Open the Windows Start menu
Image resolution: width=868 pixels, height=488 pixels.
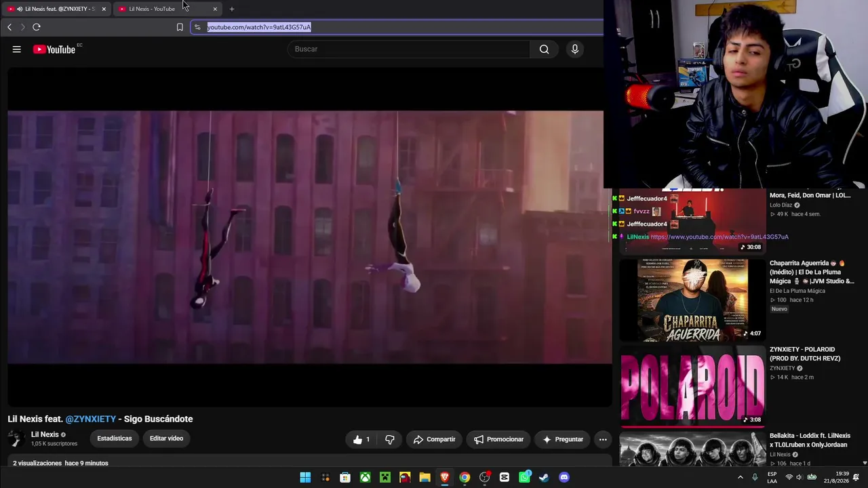pos(305,477)
